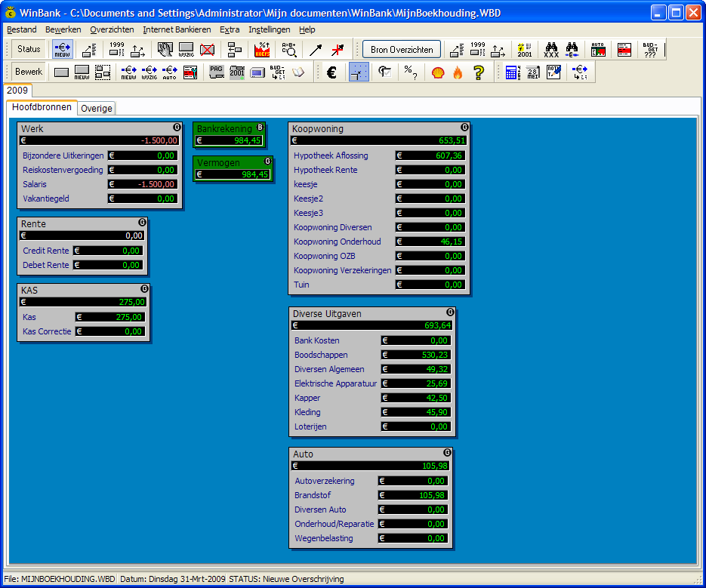Click the NIEUW new source box icon

[x=82, y=72]
